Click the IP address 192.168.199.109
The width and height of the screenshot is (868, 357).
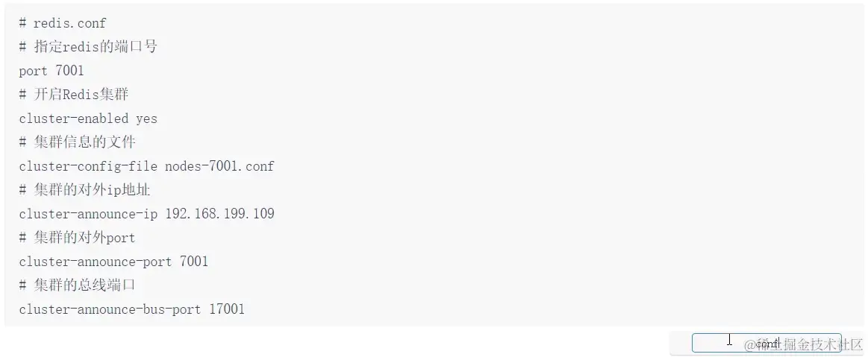tap(219, 214)
